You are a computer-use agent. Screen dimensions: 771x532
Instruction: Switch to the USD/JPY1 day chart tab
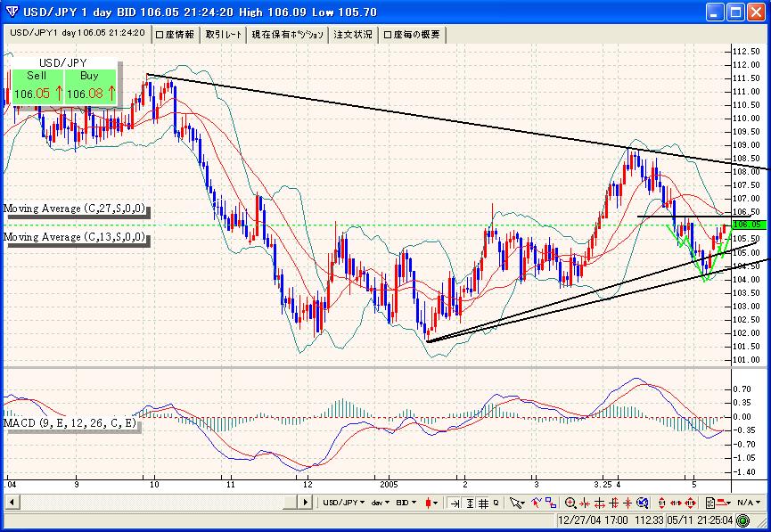point(78,33)
